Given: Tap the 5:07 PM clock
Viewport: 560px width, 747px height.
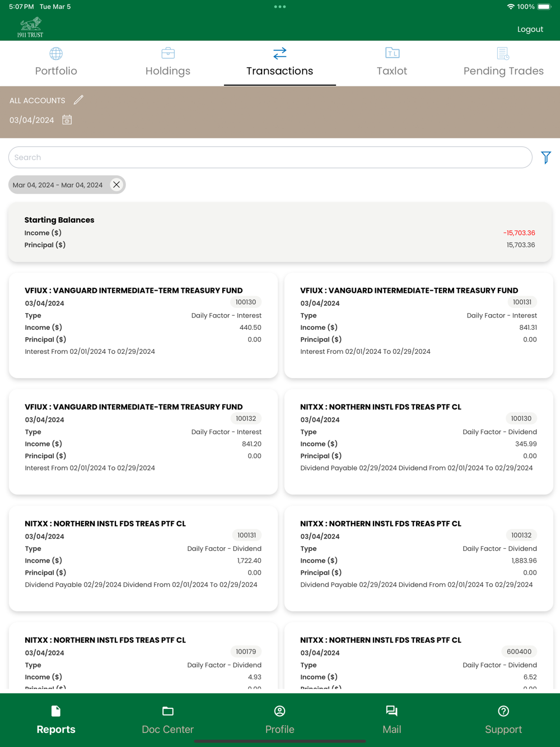Looking at the screenshot, I should 21,7.
